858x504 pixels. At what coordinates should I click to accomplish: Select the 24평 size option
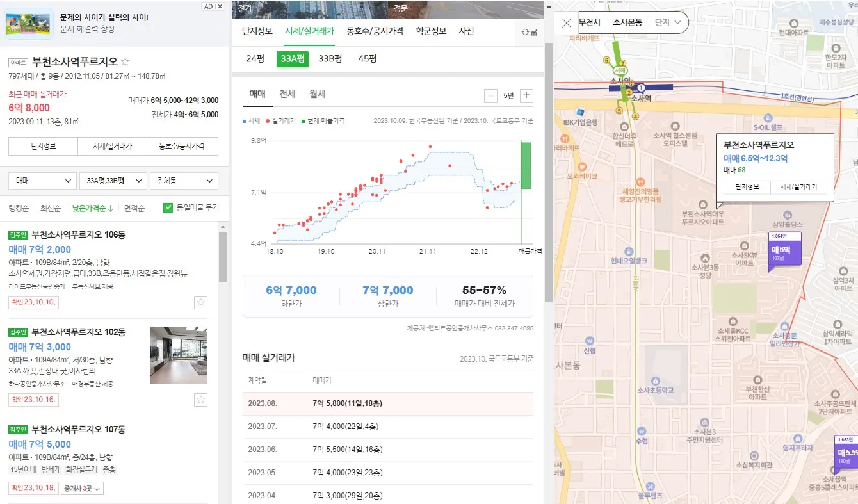click(x=255, y=59)
